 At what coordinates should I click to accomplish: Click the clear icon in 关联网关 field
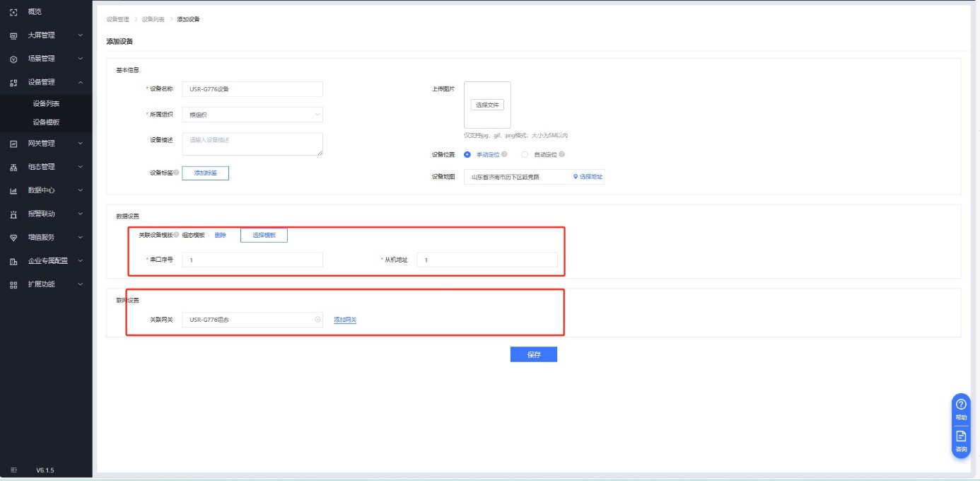(317, 320)
